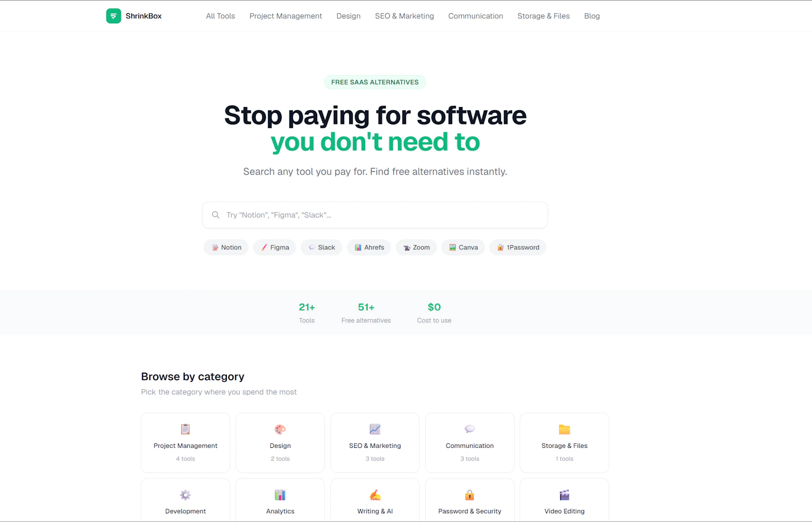This screenshot has width=812, height=522.
Task: Click the Writing & AI hand icon
Action: [375, 495]
